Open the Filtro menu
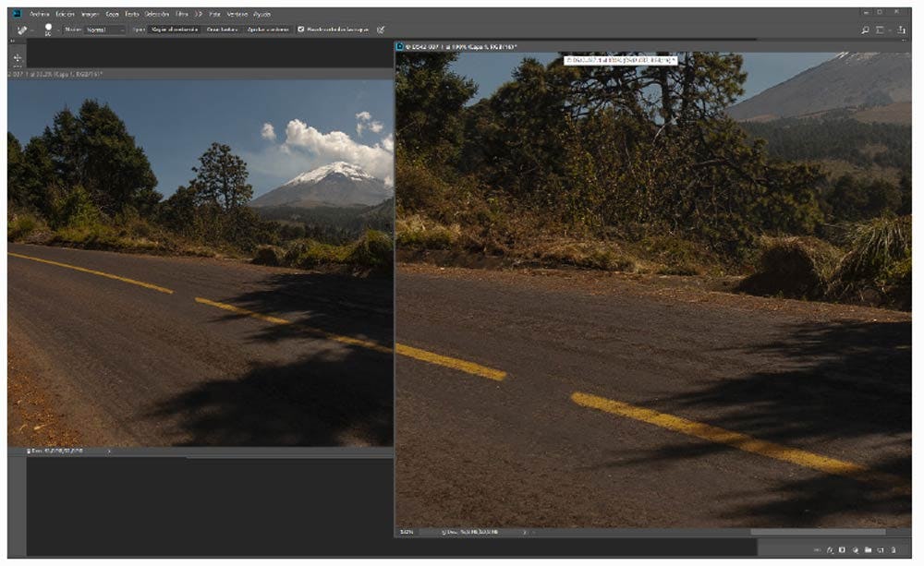 [x=184, y=14]
